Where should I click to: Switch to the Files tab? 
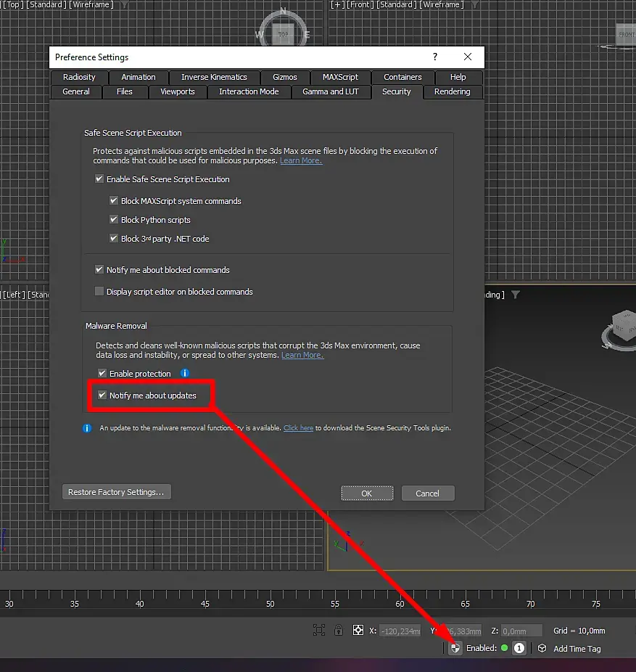[x=125, y=91]
